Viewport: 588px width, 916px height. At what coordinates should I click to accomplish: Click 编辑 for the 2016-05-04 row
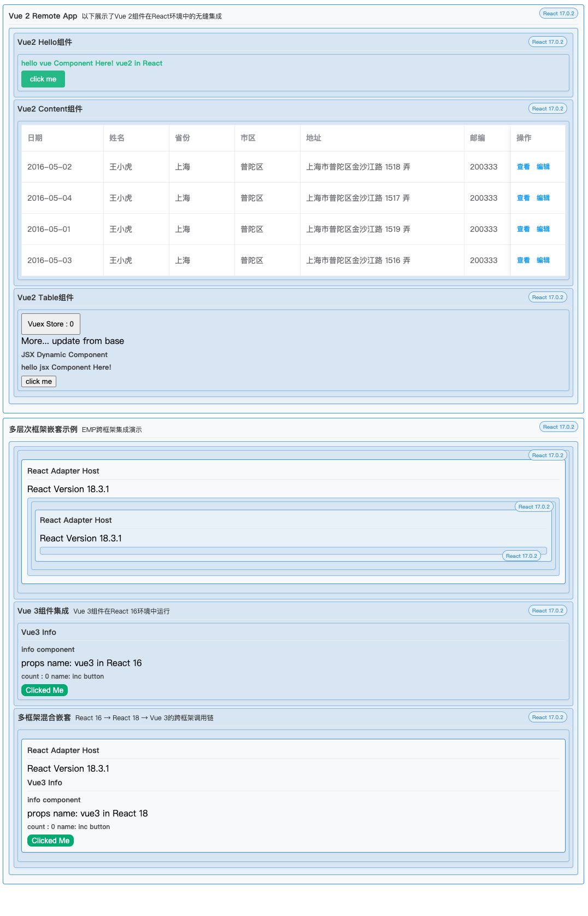(x=543, y=198)
